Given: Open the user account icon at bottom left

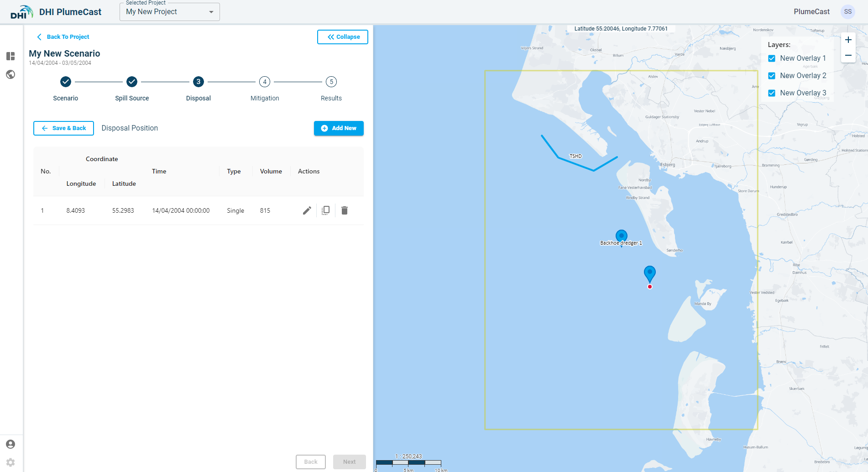Looking at the screenshot, I should [x=10, y=444].
